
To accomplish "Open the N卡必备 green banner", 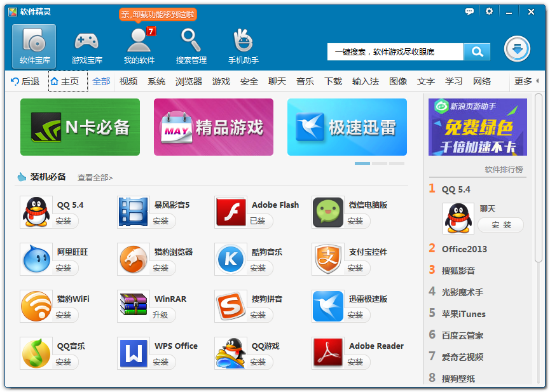I will (x=80, y=127).
